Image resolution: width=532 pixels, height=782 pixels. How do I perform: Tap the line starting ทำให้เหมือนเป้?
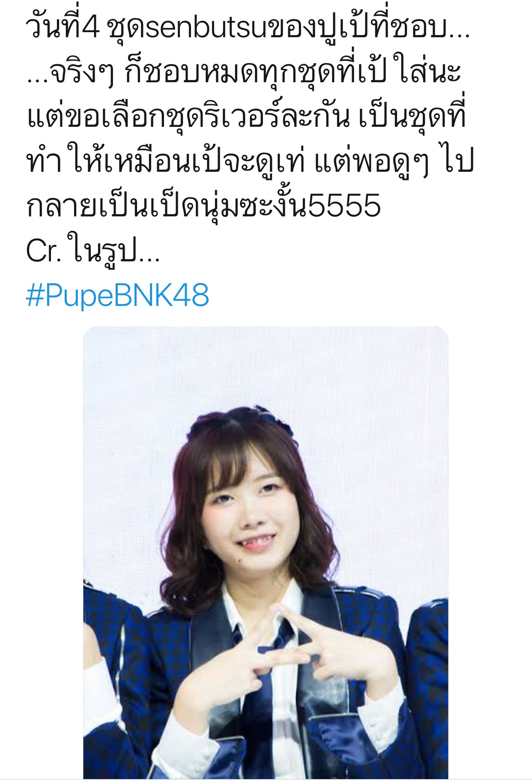click(x=250, y=162)
